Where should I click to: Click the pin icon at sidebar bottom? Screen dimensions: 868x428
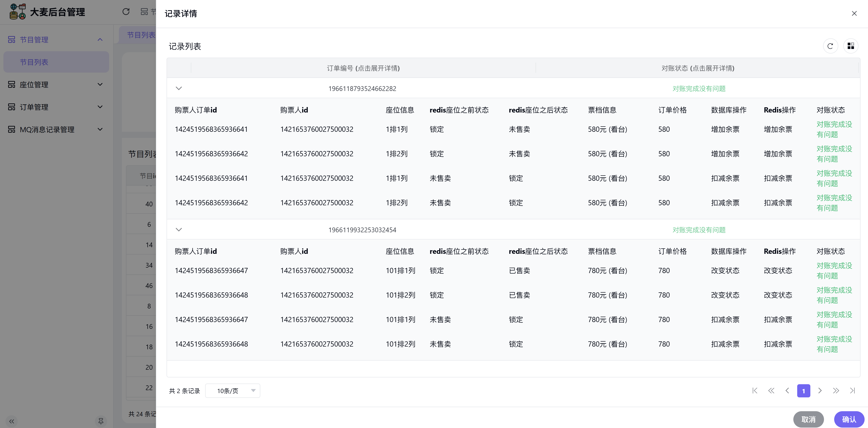pos(100,421)
